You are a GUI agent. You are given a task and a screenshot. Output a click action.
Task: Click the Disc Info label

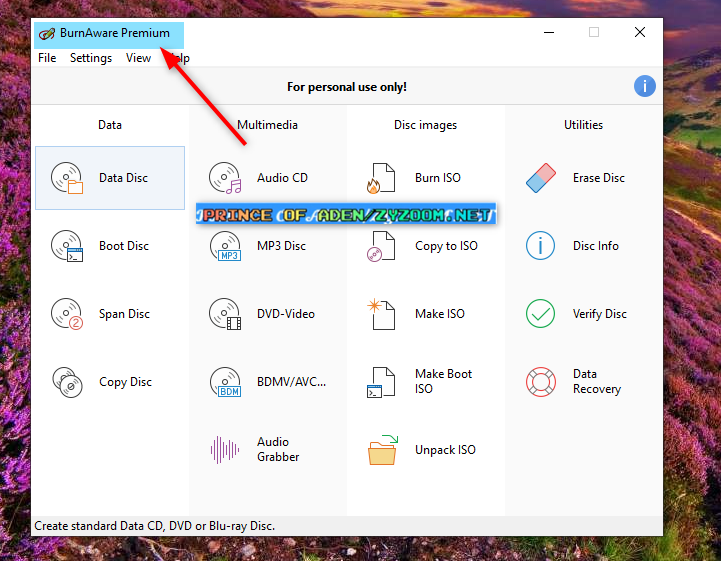(595, 246)
